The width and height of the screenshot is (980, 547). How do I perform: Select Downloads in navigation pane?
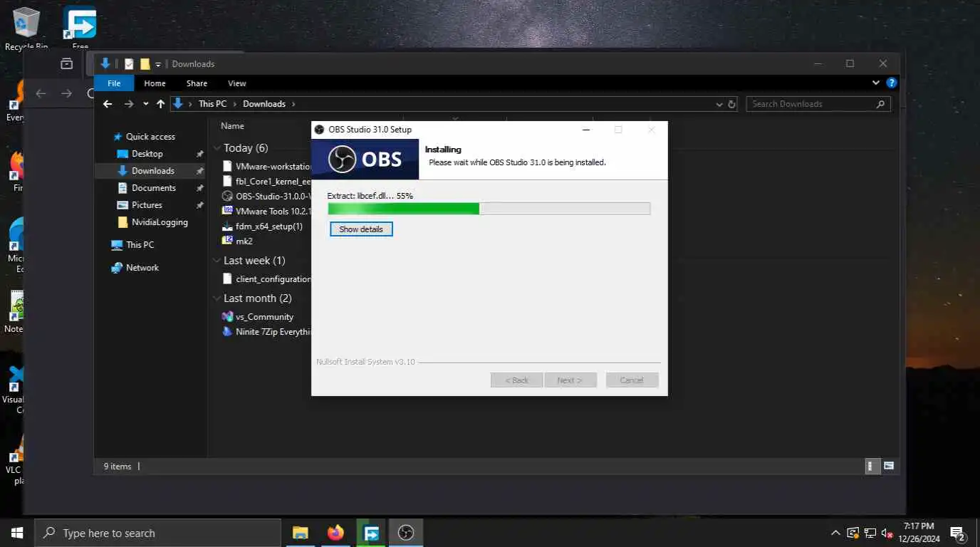pyautogui.click(x=152, y=171)
